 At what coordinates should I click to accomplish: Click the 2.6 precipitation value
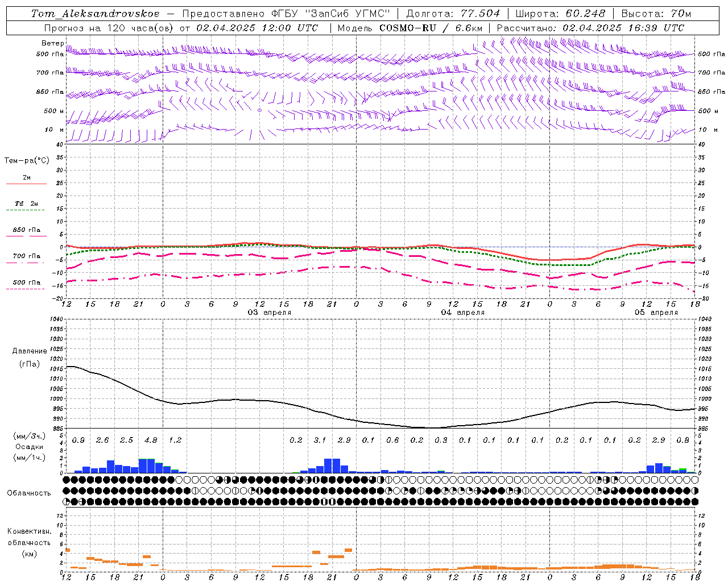pyautogui.click(x=102, y=440)
